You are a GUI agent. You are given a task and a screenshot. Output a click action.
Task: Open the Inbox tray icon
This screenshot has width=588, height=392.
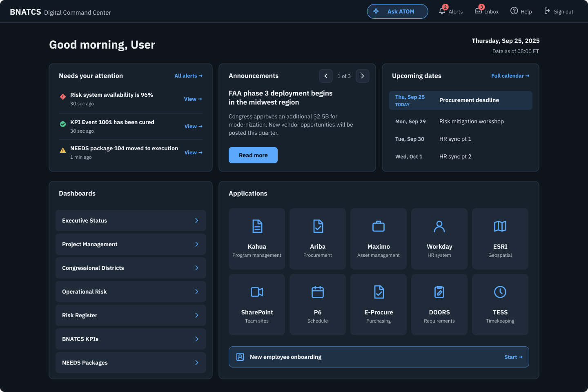pos(478,11)
